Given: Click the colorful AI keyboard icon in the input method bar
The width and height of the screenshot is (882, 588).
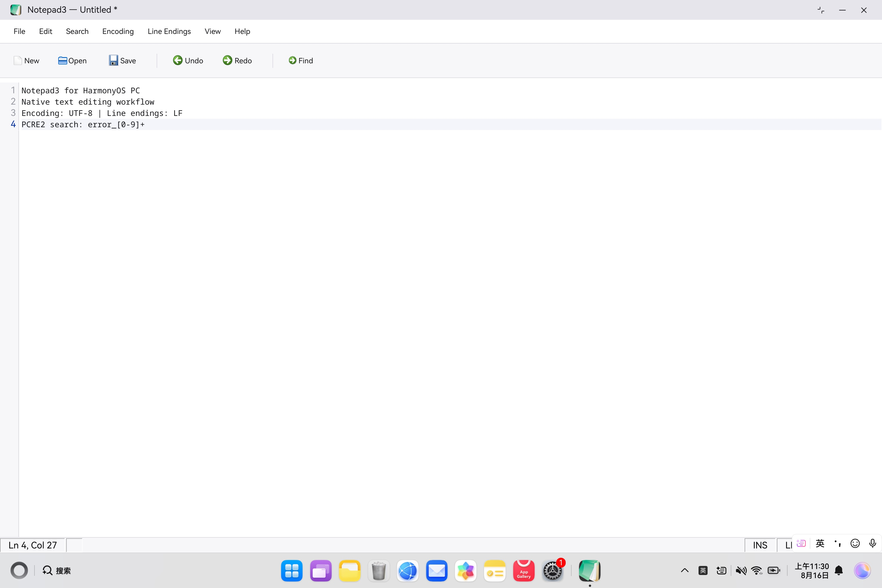Looking at the screenshot, I should tap(801, 543).
